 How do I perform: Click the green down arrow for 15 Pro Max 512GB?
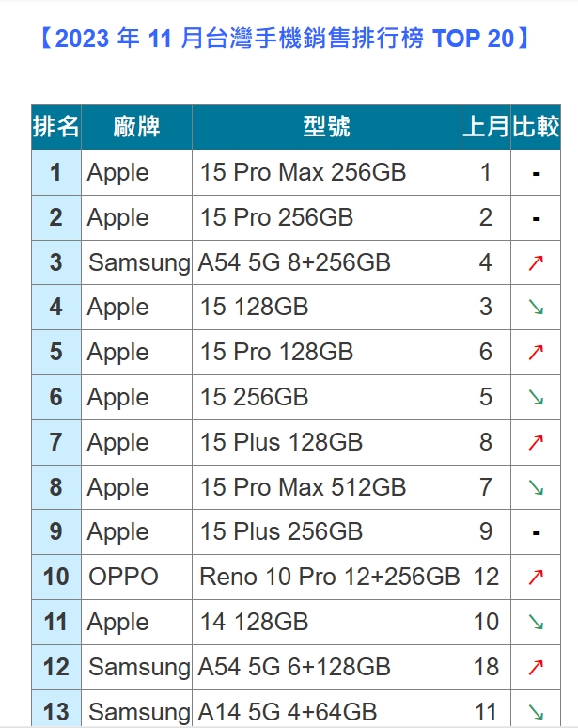pyautogui.click(x=536, y=487)
